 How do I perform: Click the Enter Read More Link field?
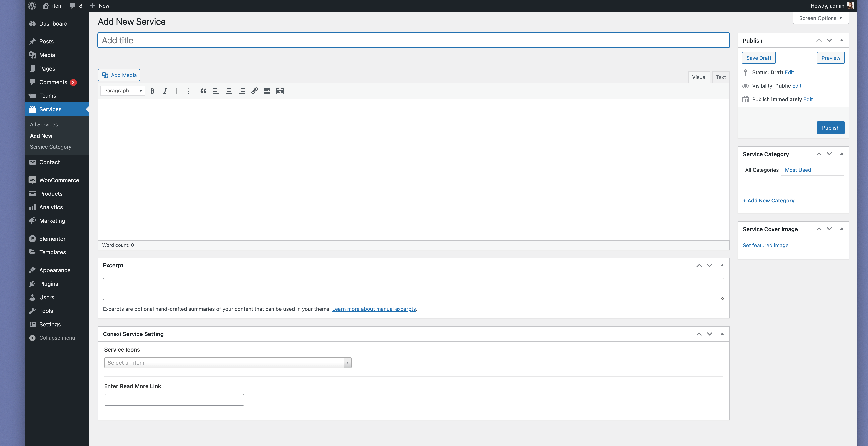click(x=174, y=400)
